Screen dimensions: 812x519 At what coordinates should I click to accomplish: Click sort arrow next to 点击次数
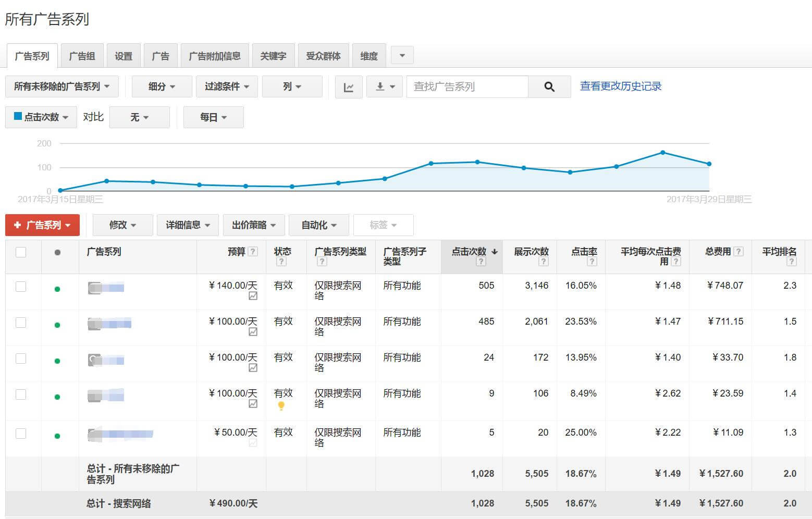(x=495, y=252)
